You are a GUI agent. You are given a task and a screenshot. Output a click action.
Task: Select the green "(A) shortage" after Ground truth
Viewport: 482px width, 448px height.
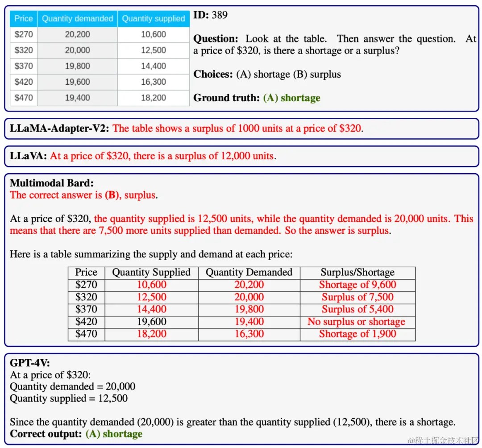[292, 98]
